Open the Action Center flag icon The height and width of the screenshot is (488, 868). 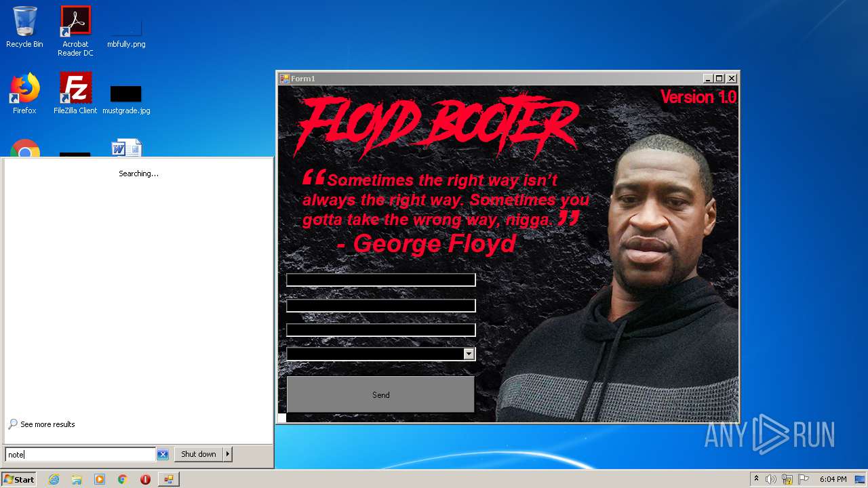click(804, 479)
